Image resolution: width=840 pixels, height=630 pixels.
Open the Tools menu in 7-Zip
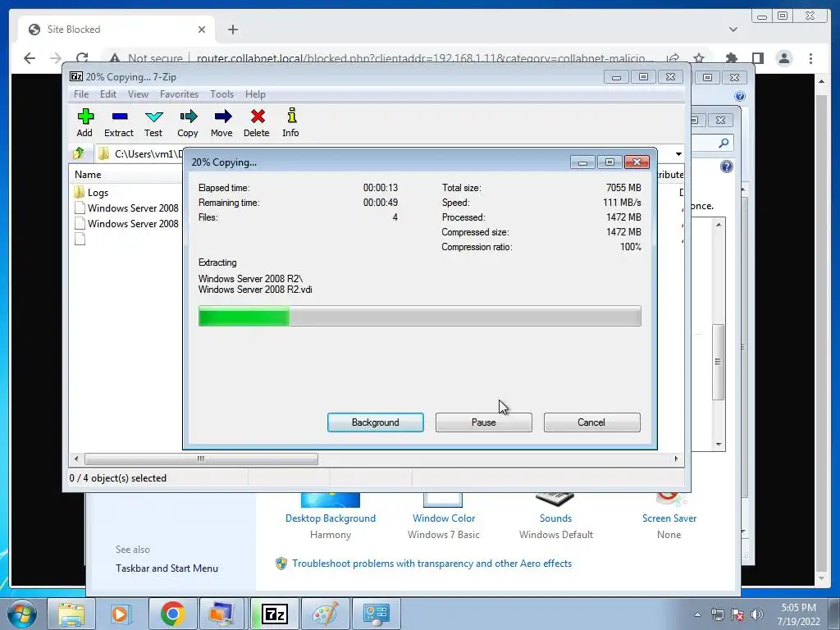(x=221, y=94)
